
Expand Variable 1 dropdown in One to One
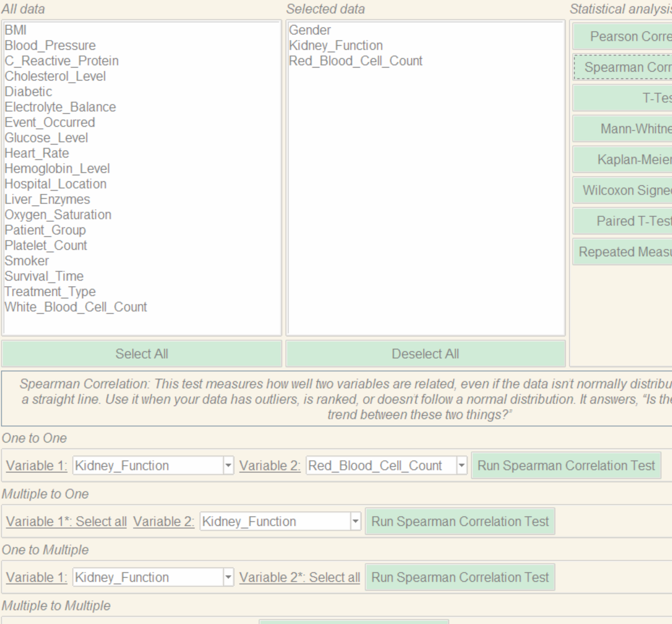[228, 465]
